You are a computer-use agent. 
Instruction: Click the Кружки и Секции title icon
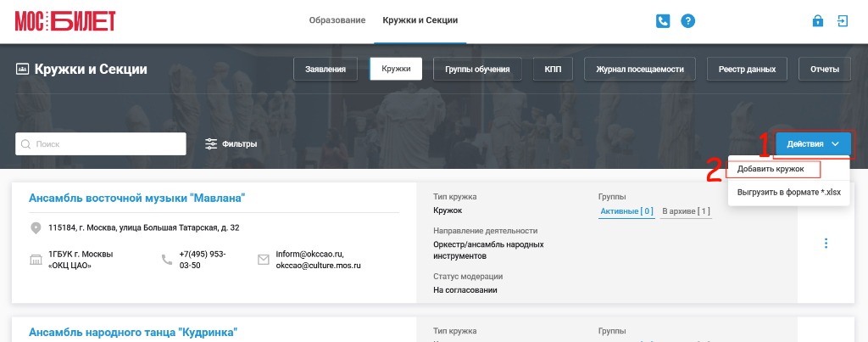click(22, 70)
